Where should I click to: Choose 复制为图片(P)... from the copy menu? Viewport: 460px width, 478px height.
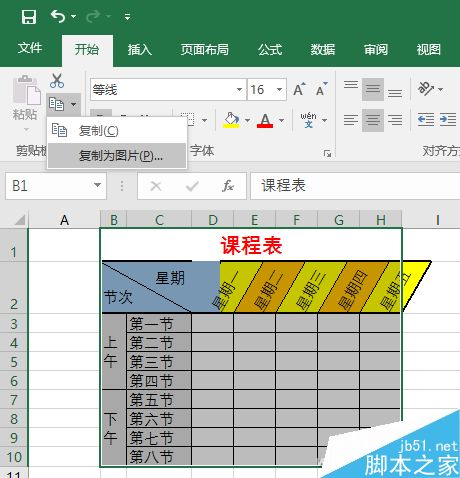(x=117, y=155)
